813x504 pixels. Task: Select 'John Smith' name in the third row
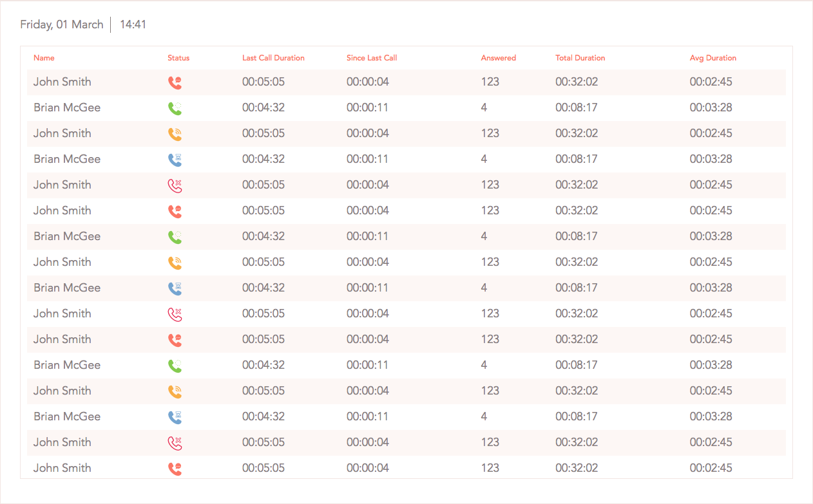[62, 133]
